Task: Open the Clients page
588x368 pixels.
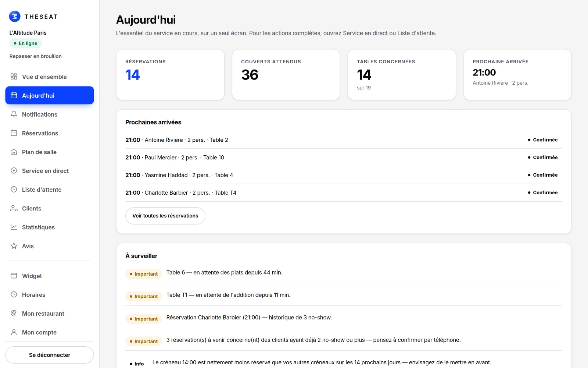Action: coord(50,208)
